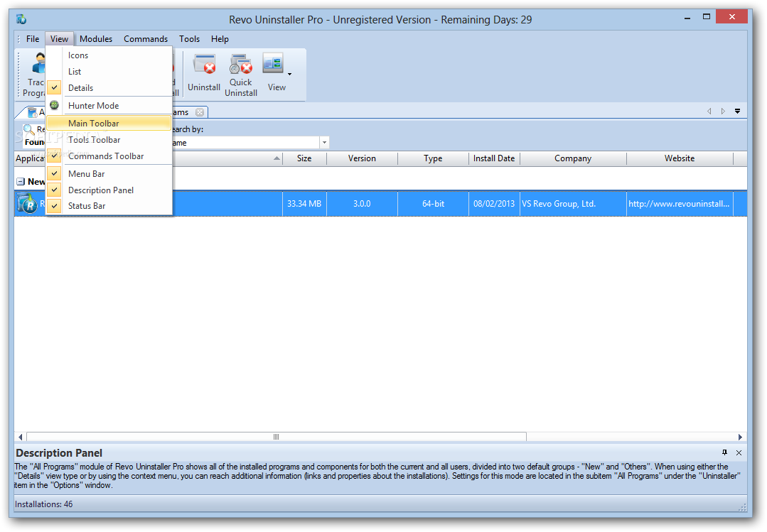
Task: Click the VS Revo Group, Ltd. cell
Action: pos(573,203)
